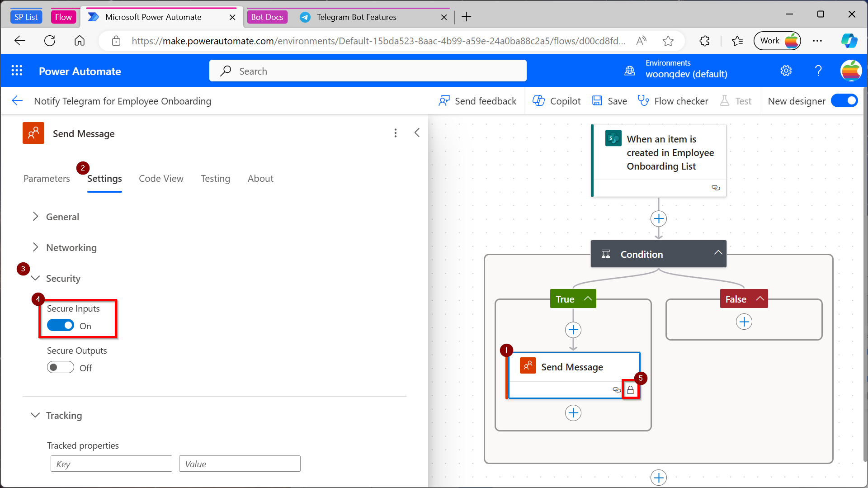Select the Settings tab
Viewport: 868px width, 488px height.
[x=104, y=179]
